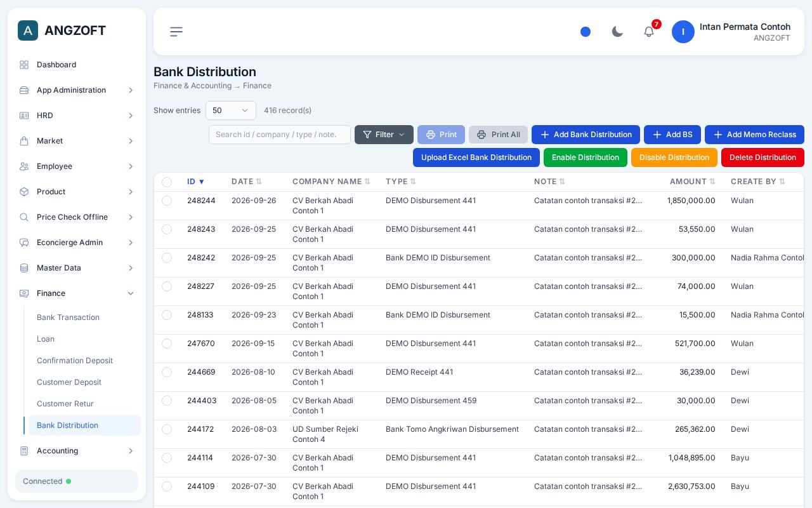Expand the HRD menu chevron
Viewport: 812px width, 508px height.
pos(131,116)
